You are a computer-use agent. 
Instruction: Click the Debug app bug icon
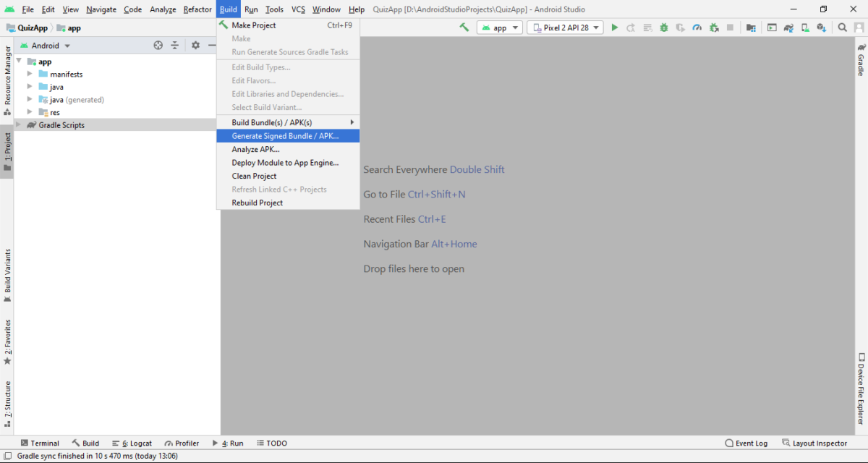pyautogui.click(x=664, y=27)
